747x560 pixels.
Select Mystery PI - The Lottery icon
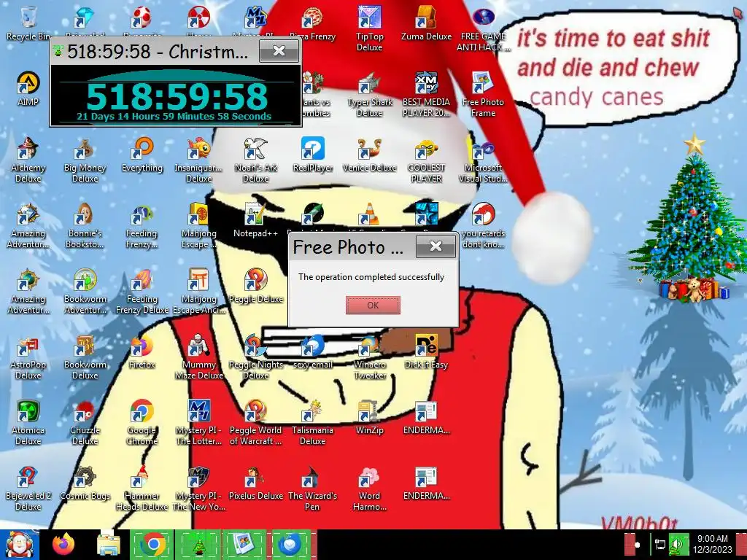point(198,423)
